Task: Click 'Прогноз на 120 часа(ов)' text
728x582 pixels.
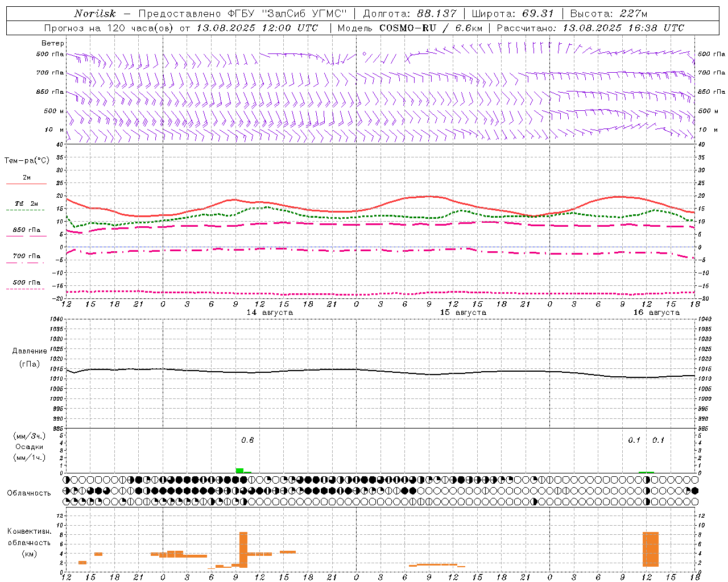Action: (109, 28)
